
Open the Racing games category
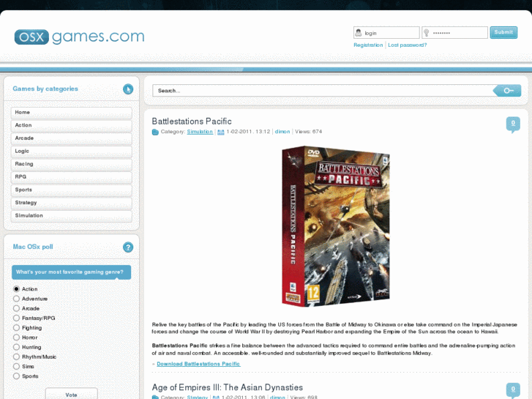tap(71, 164)
